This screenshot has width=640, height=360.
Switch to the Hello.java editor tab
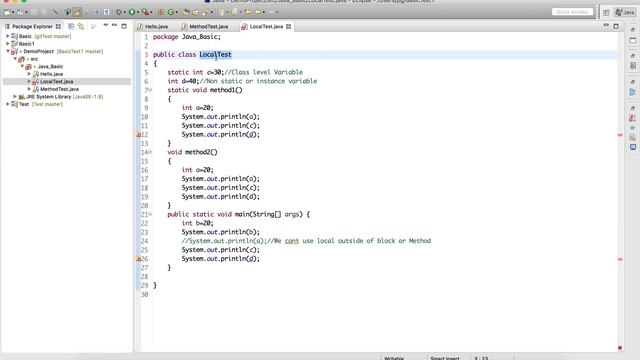coord(153,27)
